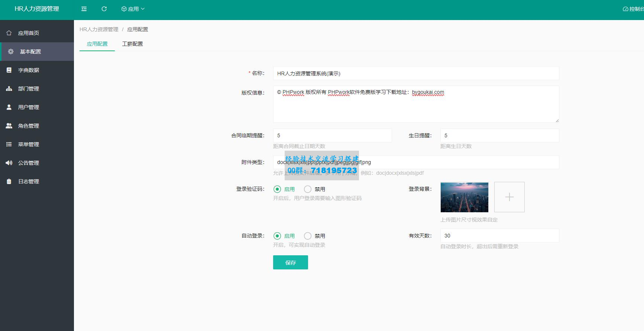The image size is (644, 331).
Task: Open the 应用 dropdown menu
Action: point(133,9)
